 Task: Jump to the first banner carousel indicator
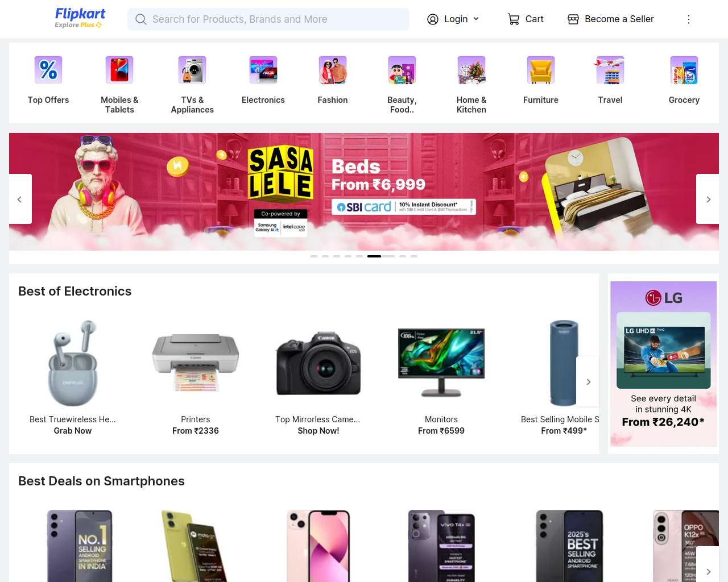tap(314, 256)
